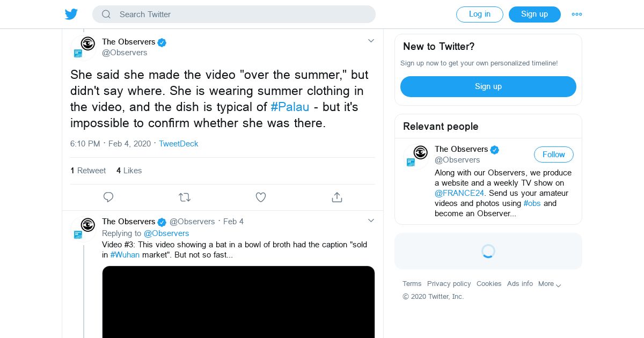Open the footer More dropdown
The image size is (644, 338).
point(550,284)
